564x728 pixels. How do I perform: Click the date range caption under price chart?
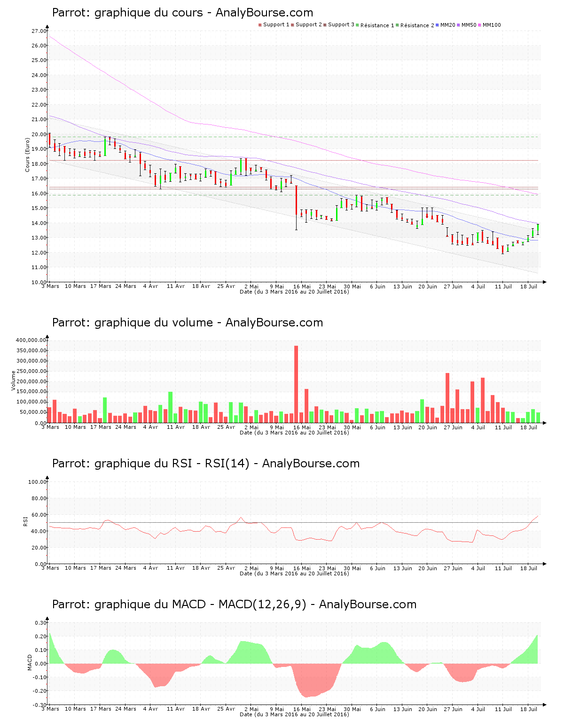(x=294, y=292)
